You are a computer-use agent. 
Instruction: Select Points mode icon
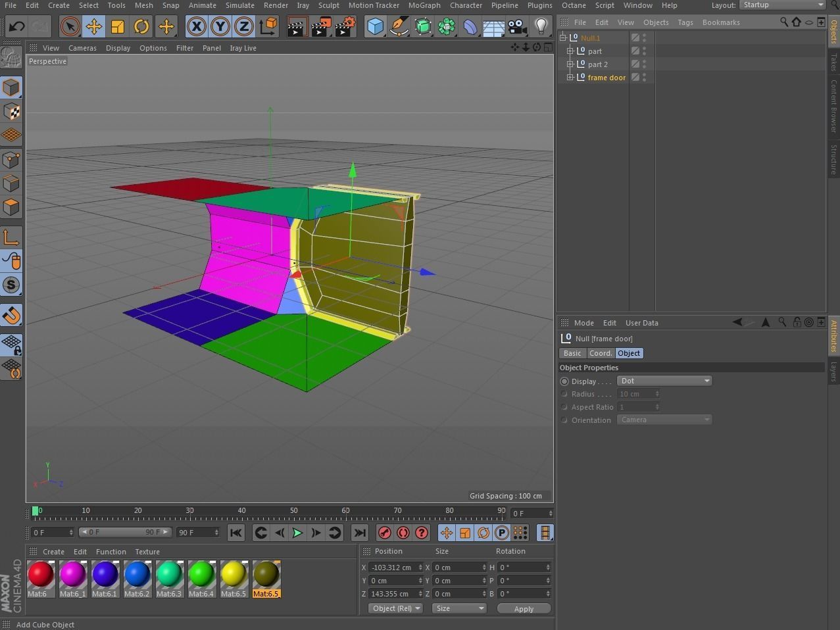(x=11, y=159)
